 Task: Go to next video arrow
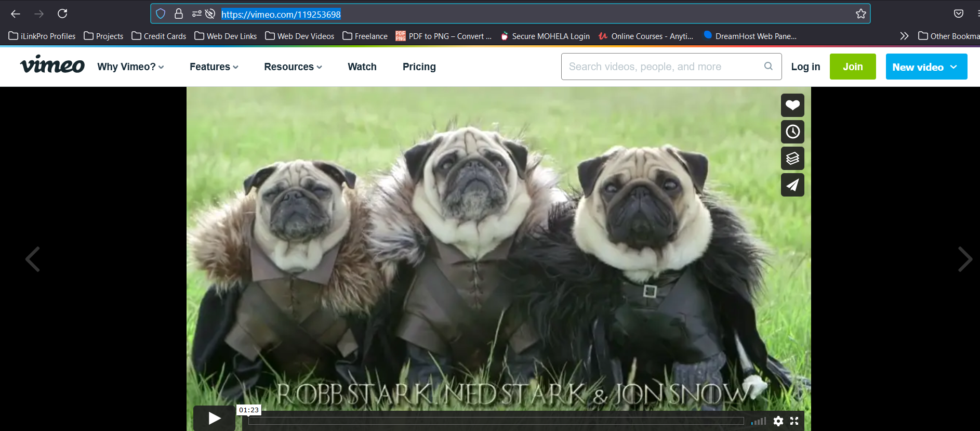(965, 259)
